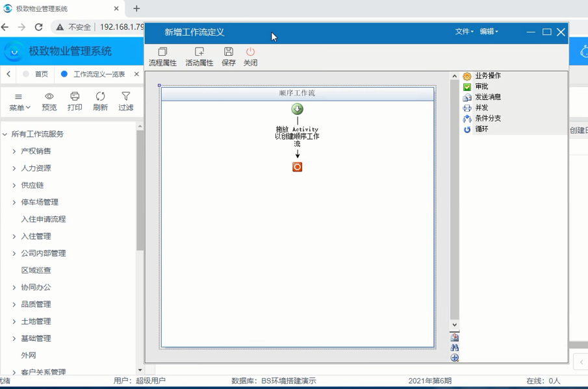
Task: Click the 刷新 refresh icon in toolbar
Action: pyautogui.click(x=100, y=96)
